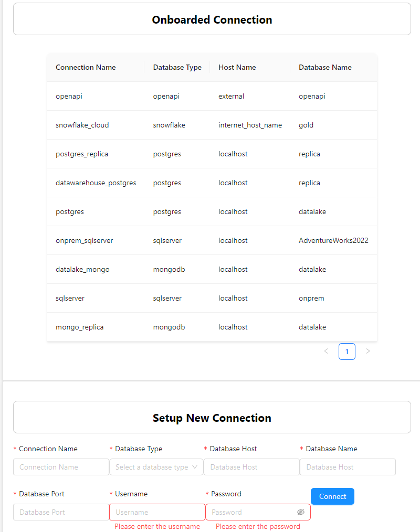Open the Database Type dropdown

[x=156, y=467]
